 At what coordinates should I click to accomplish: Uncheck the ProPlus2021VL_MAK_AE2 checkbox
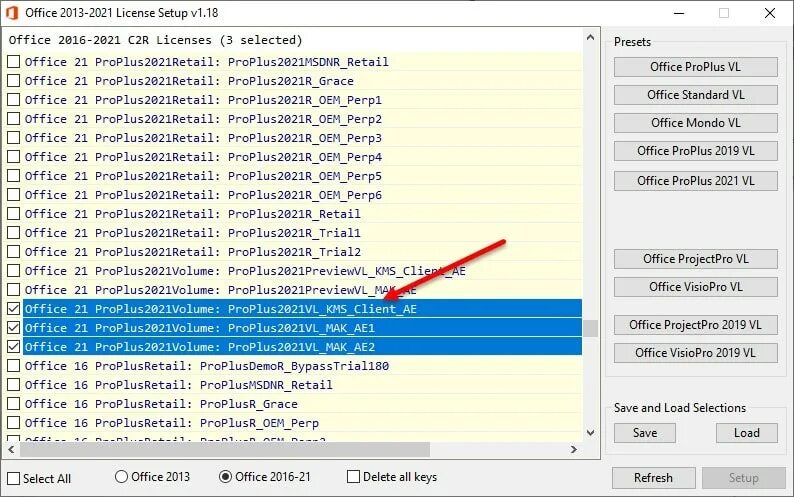point(14,347)
